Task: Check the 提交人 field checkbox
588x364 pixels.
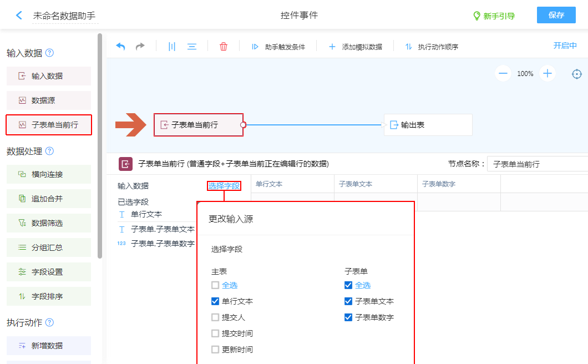Action: pos(215,317)
